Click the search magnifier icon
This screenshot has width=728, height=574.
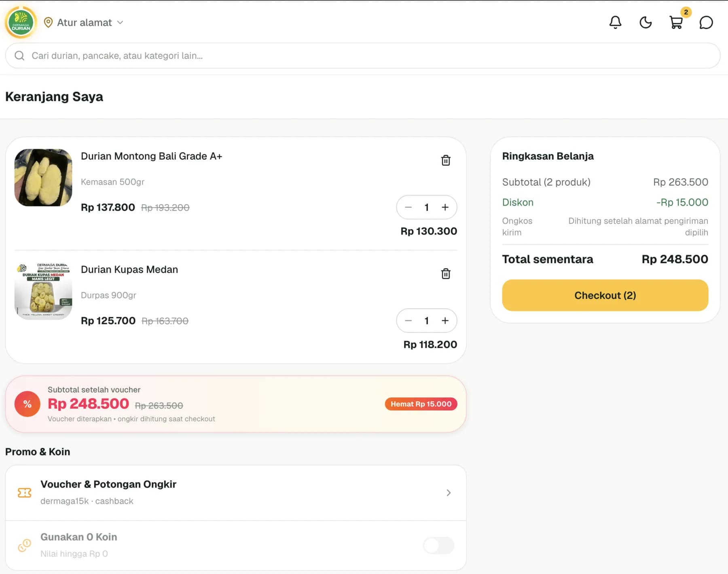click(19, 55)
